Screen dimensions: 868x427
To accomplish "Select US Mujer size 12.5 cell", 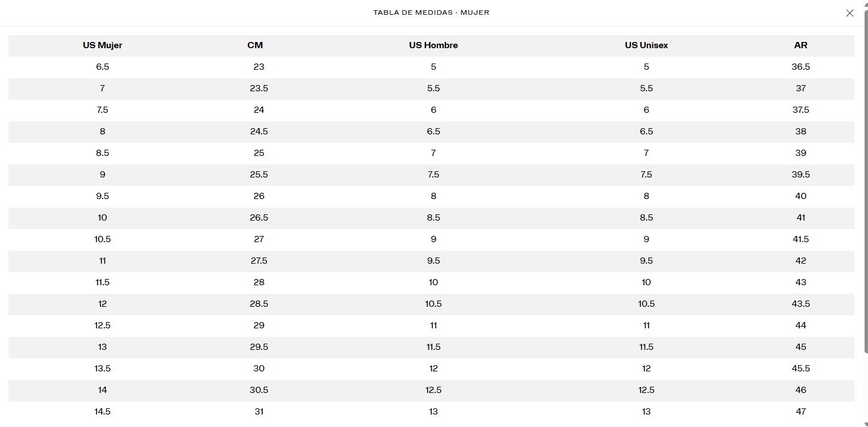I will (103, 325).
